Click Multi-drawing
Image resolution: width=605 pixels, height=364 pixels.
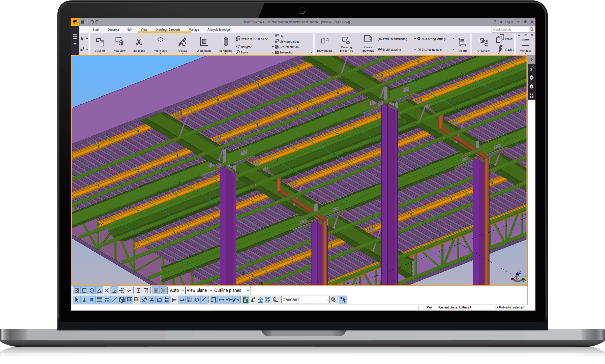tap(389, 50)
